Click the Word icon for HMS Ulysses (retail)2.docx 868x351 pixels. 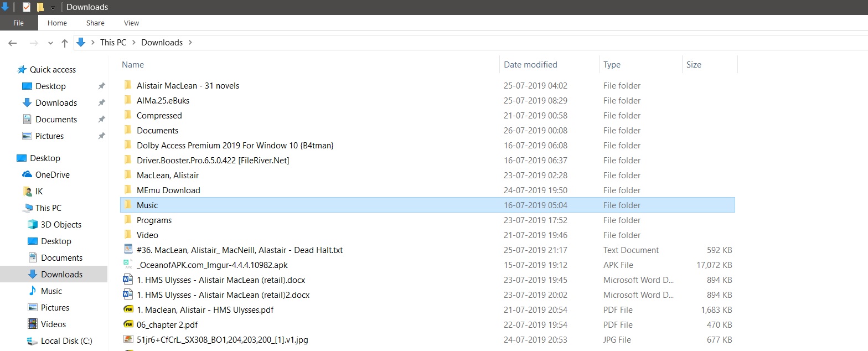[128, 295]
